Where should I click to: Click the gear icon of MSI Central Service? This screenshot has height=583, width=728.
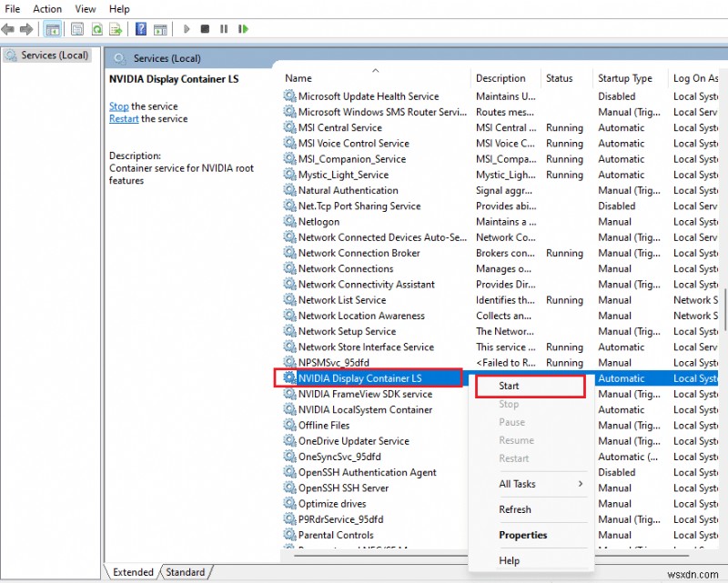click(289, 127)
